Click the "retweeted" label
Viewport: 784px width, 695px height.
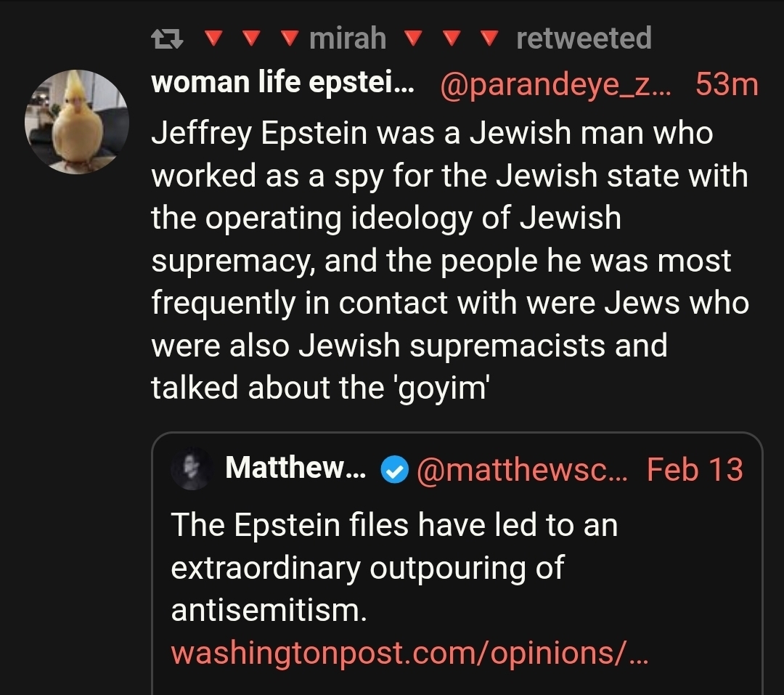coord(584,38)
